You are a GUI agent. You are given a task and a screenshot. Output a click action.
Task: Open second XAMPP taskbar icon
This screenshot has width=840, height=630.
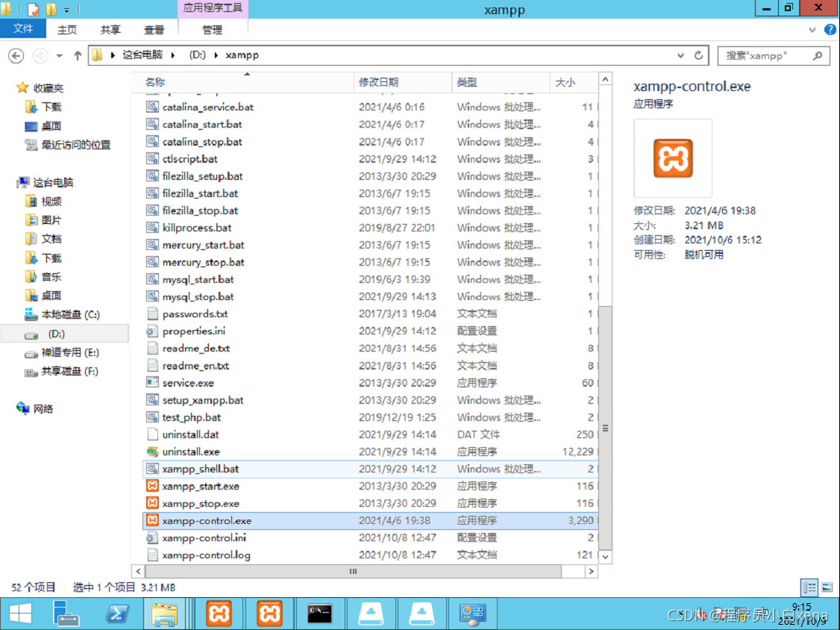click(x=269, y=614)
